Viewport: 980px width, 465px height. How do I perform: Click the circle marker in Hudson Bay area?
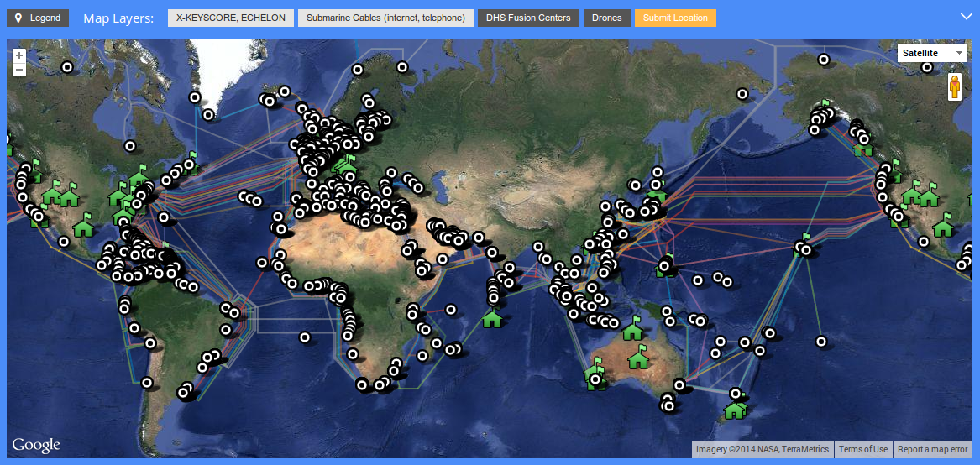pyautogui.click(x=130, y=146)
